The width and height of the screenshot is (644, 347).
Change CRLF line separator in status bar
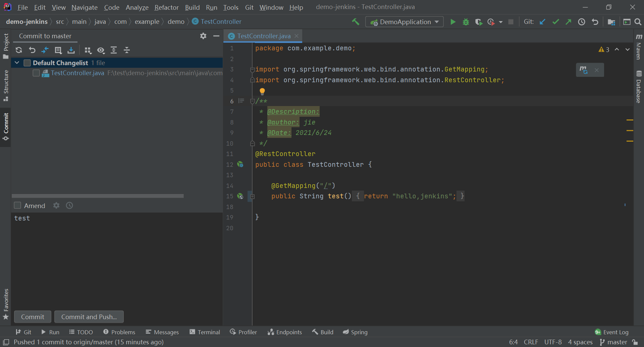[x=531, y=342]
